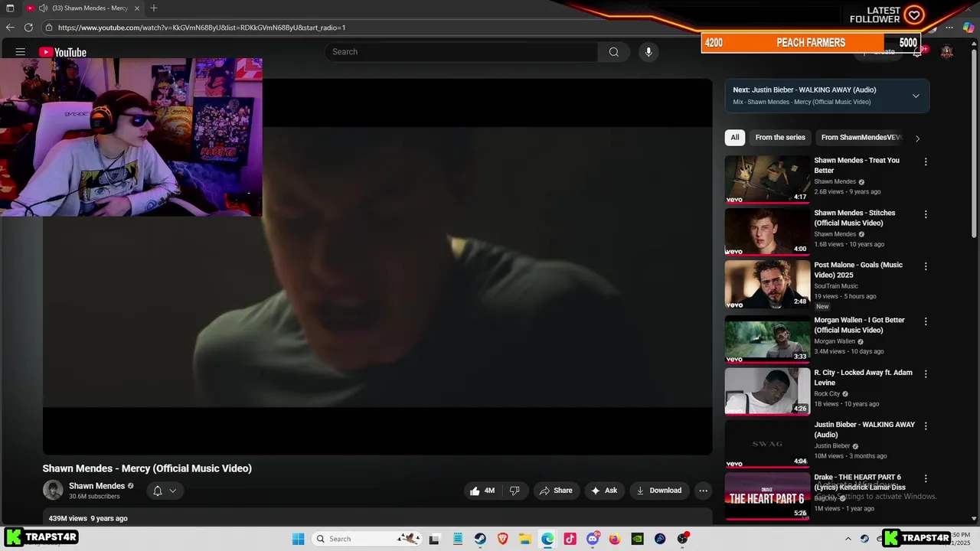Expand notification options chevron beside channel bell
Viewport: 980px width, 551px height.
(x=173, y=491)
